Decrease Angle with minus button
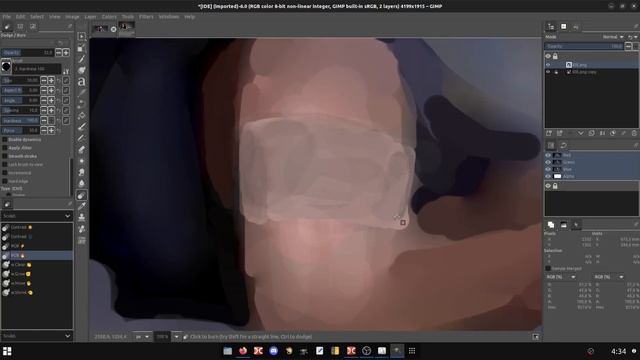 point(44,100)
